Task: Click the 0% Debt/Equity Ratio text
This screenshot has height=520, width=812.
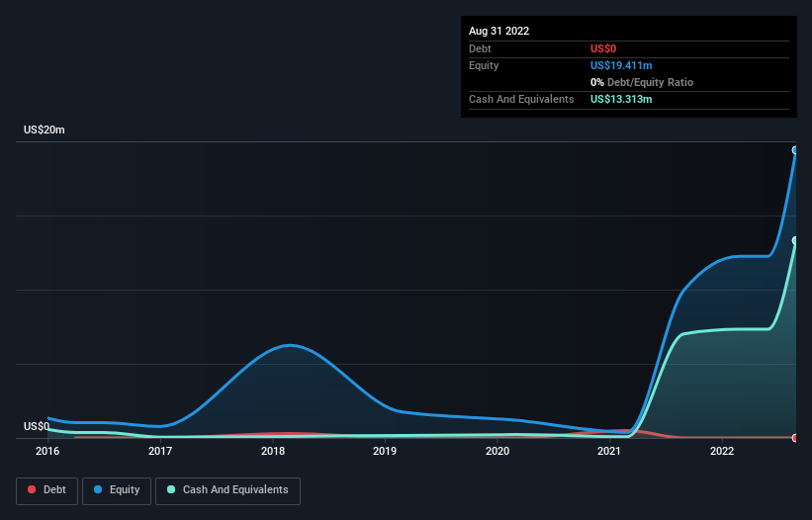Action: [642, 82]
